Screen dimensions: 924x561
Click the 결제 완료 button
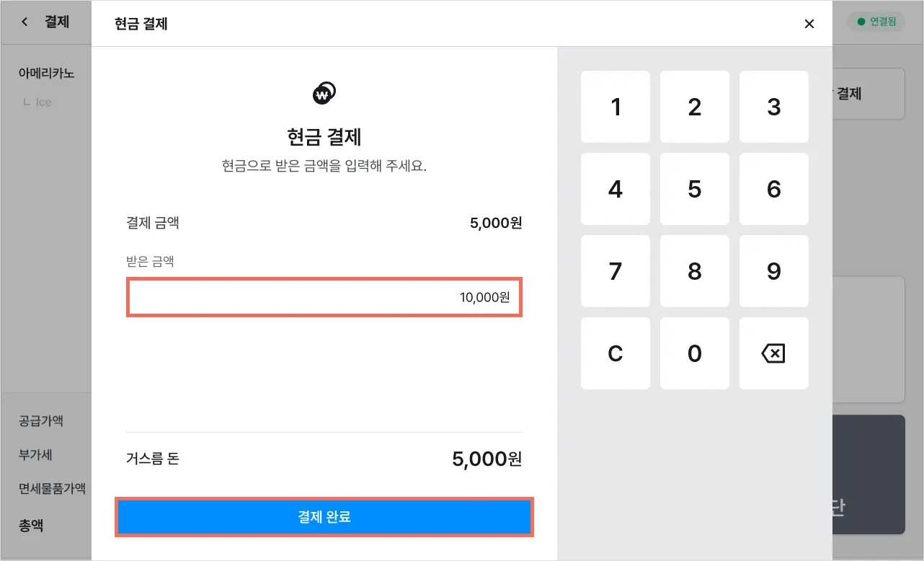tap(324, 516)
